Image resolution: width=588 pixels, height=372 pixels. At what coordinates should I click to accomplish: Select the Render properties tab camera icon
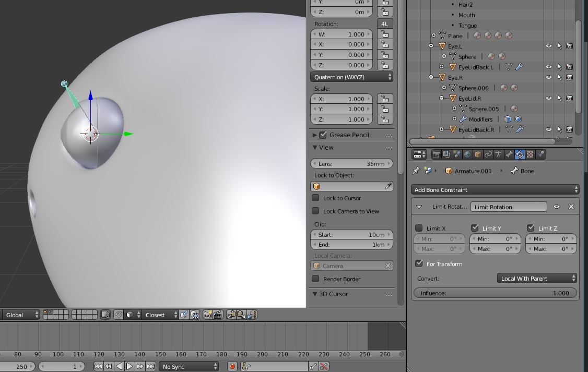click(438, 154)
